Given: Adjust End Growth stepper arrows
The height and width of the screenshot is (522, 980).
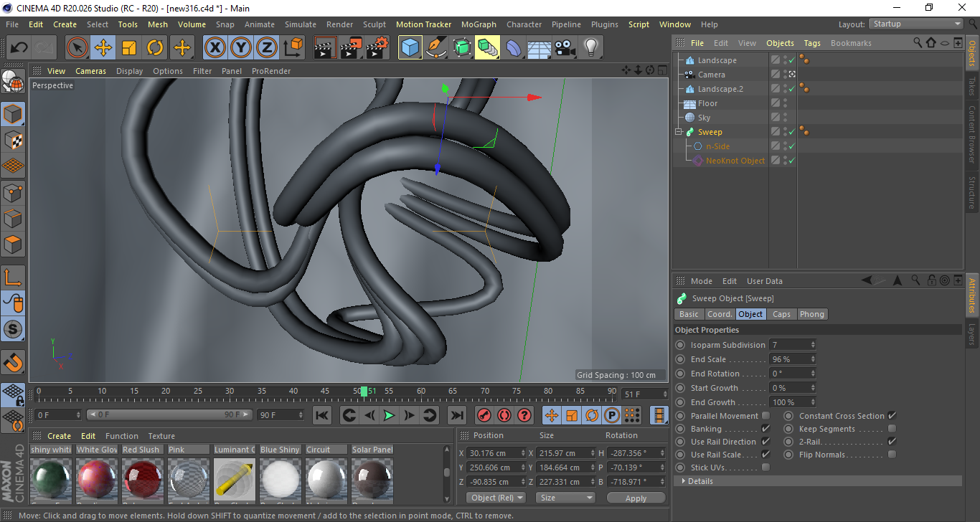Looking at the screenshot, I should 813,402.
